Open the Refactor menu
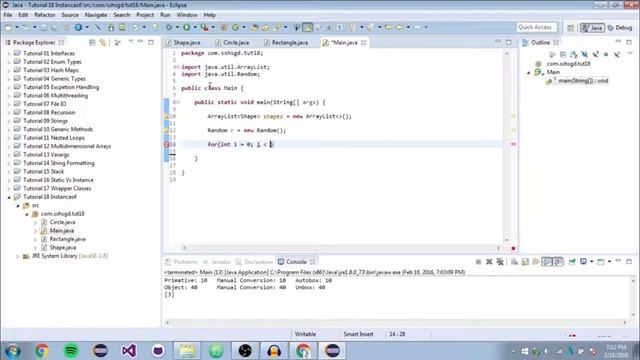The width and height of the screenshot is (640, 360). (45, 15)
